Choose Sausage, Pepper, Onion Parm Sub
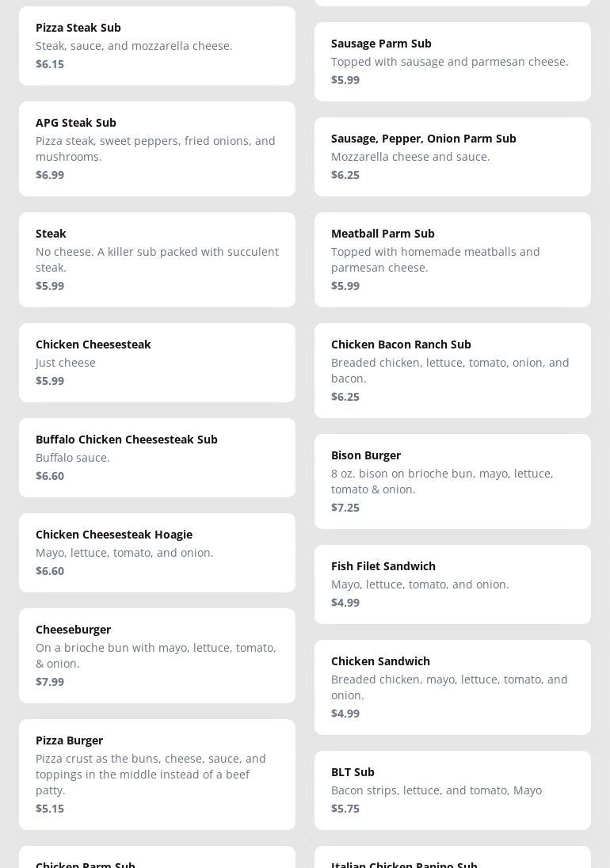The width and height of the screenshot is (610, 868). point(453,157)
